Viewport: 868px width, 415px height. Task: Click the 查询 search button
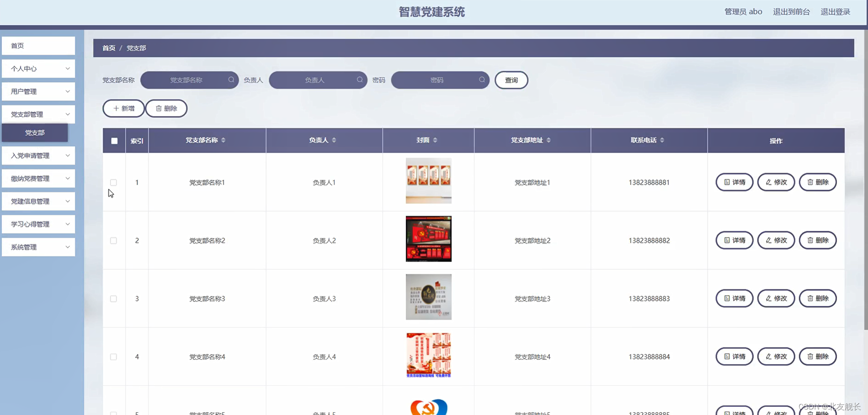coord(511,80)
